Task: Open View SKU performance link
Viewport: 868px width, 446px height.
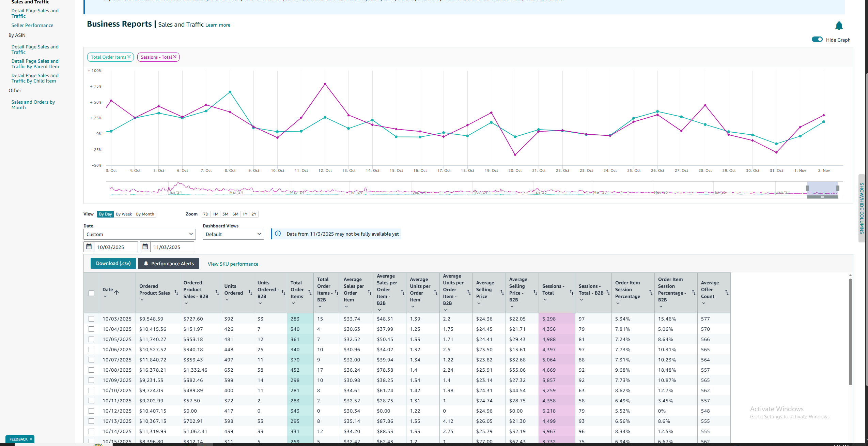Action: coord(233,264)
